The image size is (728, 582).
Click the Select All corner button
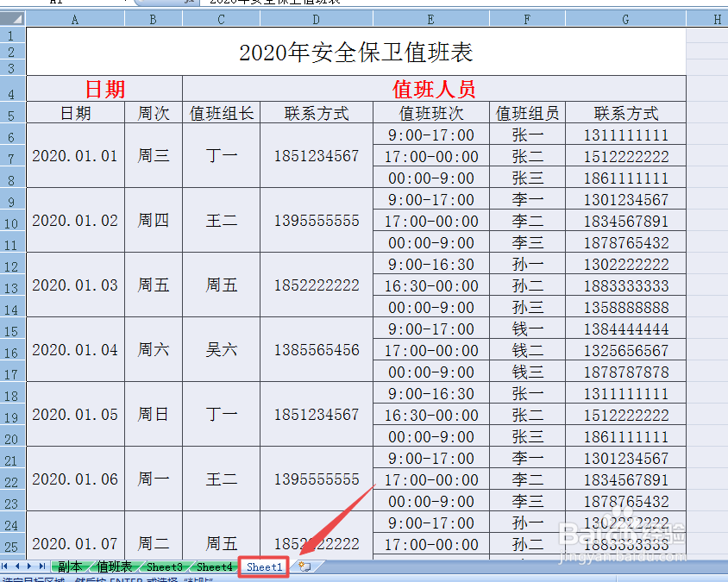click(x=14, y=17)
